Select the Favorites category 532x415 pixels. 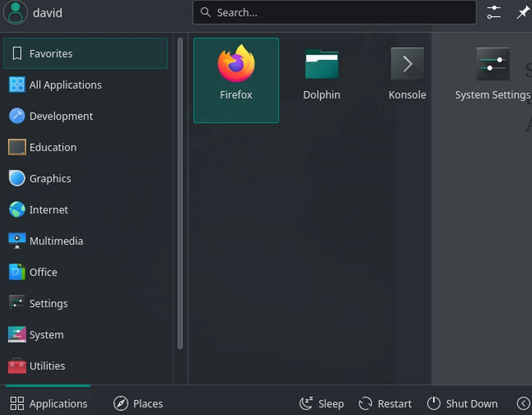tap(85, 54)
